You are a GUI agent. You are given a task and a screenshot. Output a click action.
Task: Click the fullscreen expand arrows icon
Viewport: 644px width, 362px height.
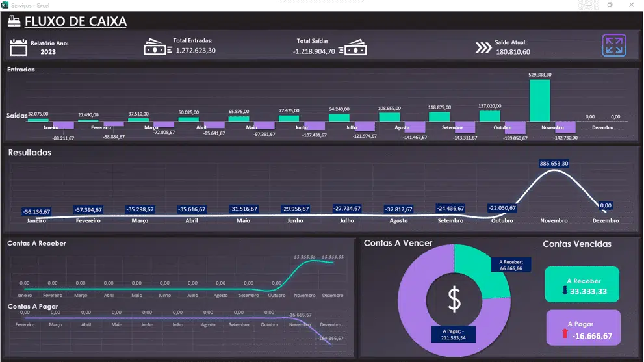(613, 45)
